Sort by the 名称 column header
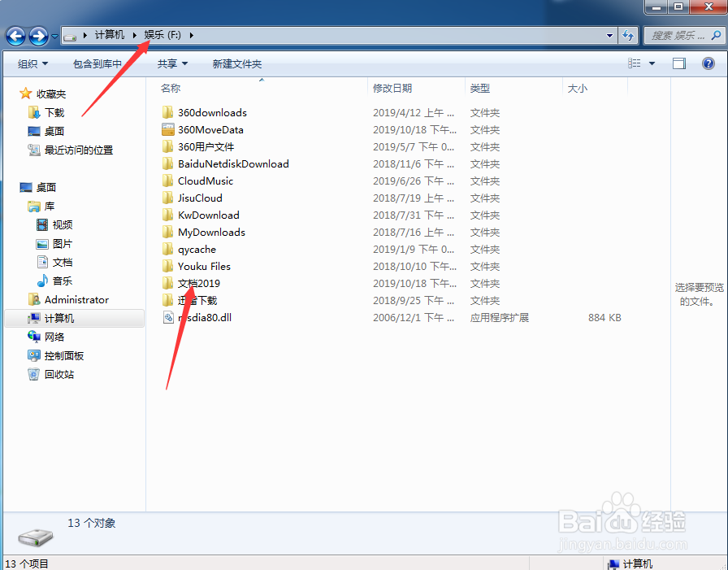Viewport: 728px width, 570px height. 171,89
